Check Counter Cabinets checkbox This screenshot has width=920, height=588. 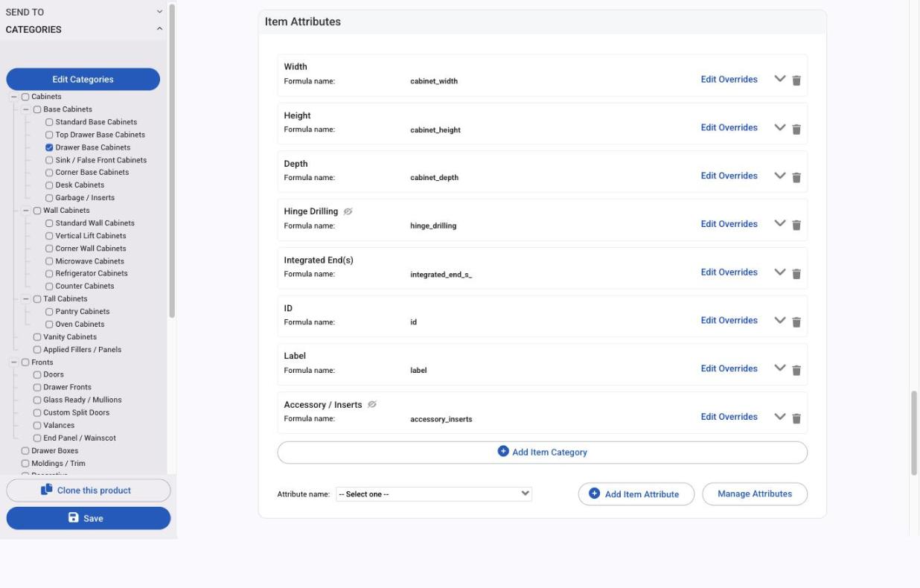point(49,287)
